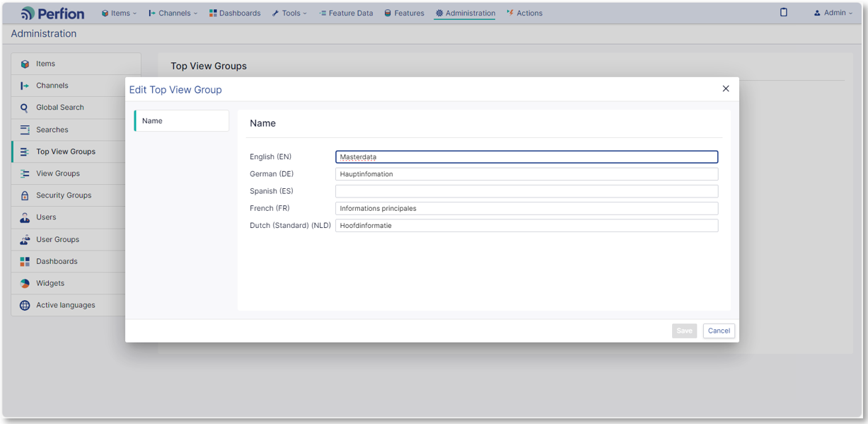Click the Actions icon in top navigation

coord(510,13)
